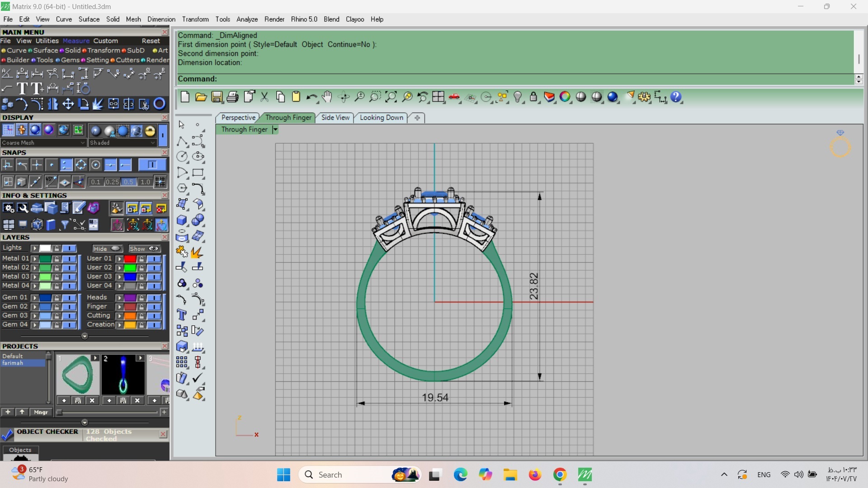Click the Hide layers button
Viewport: 868px width, 488px height.
107,249
